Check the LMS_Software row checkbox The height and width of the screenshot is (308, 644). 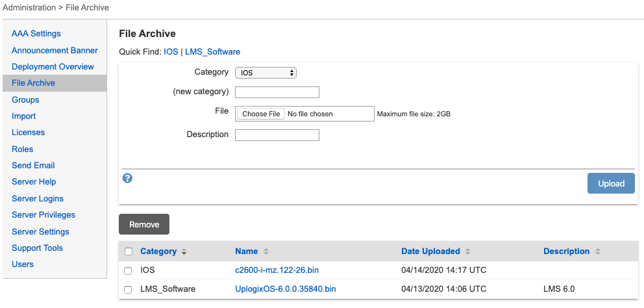click(x=129, y=289)
